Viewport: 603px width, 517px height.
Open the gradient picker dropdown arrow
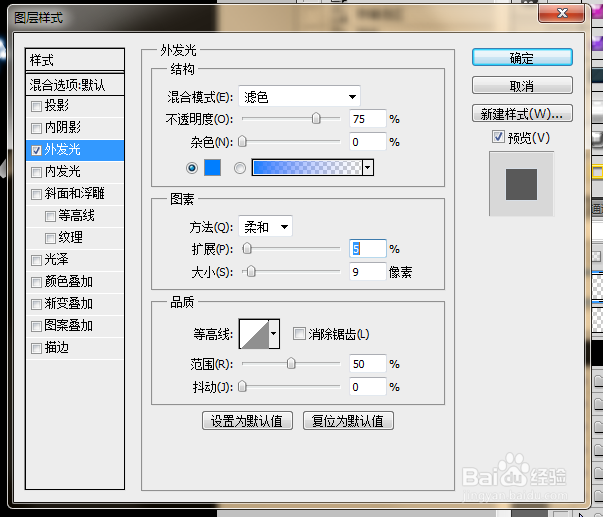pyautogui.click(x=368, y=167)
